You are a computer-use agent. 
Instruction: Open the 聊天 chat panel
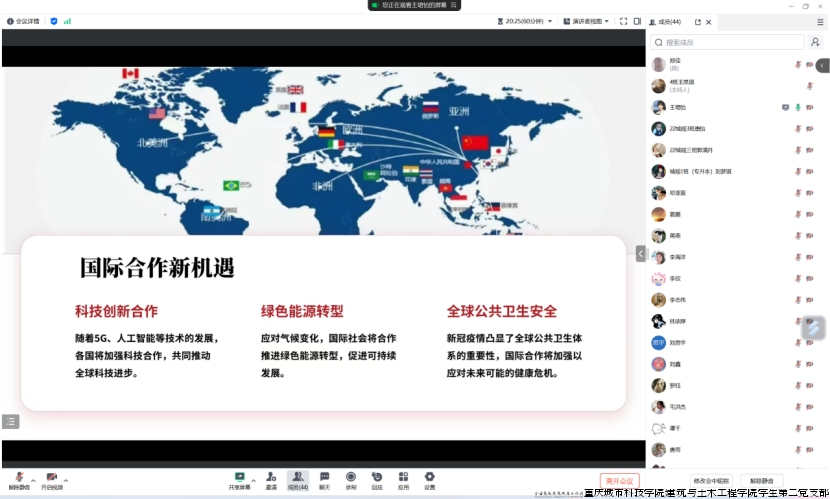tap(324, 480)
